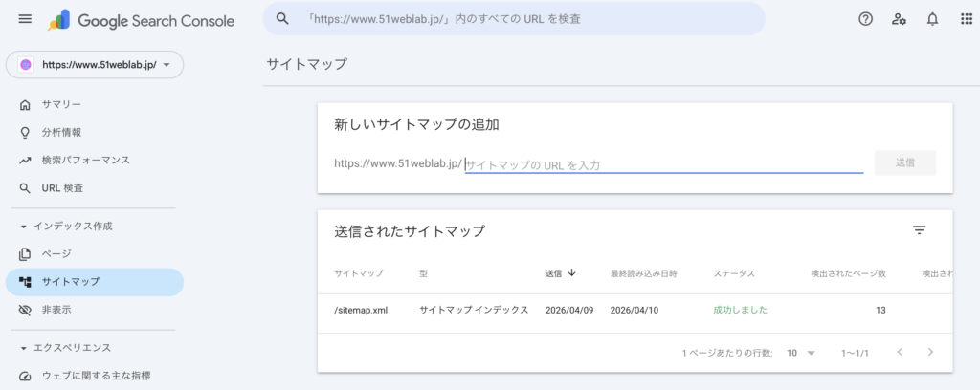Image resolution: width=980 pixels, height=390 pixels.
Task: Go to previous page of sitemap results
Action: (899, 353)
